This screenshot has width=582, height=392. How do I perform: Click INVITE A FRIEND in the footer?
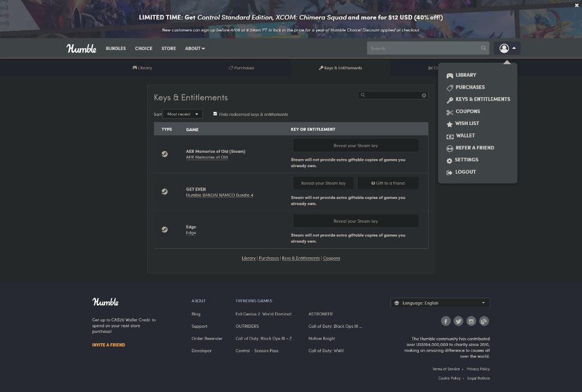(109, 345)
